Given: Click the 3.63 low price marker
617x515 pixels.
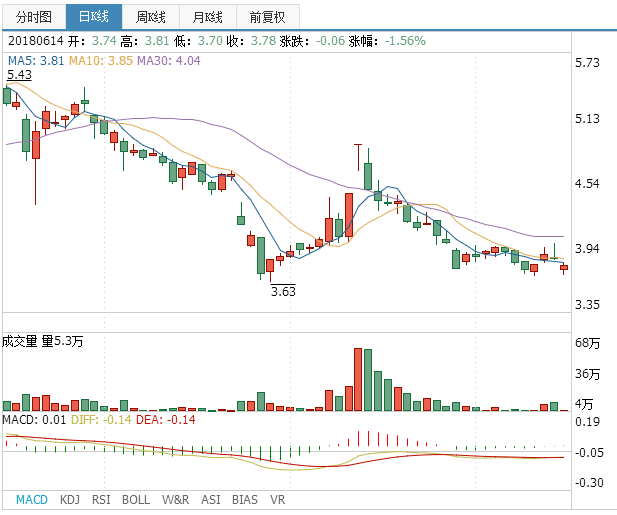Looking at the screenshot, I should pos(283,291).
